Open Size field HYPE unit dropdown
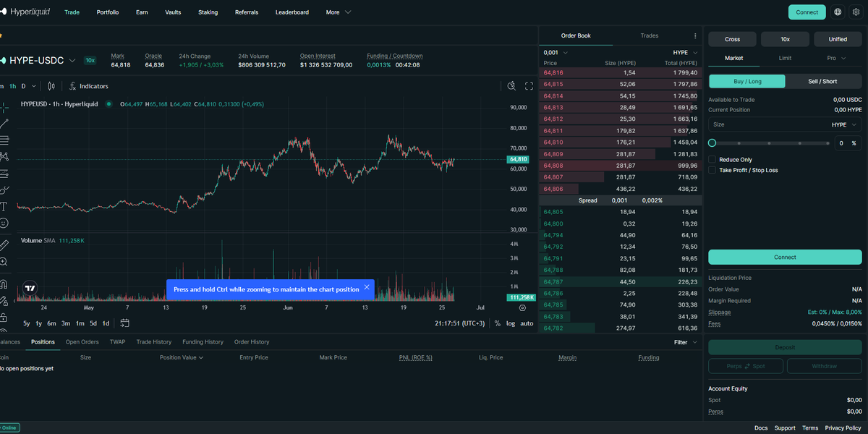This screenshot has height=434, width=868. pos(844,124)
